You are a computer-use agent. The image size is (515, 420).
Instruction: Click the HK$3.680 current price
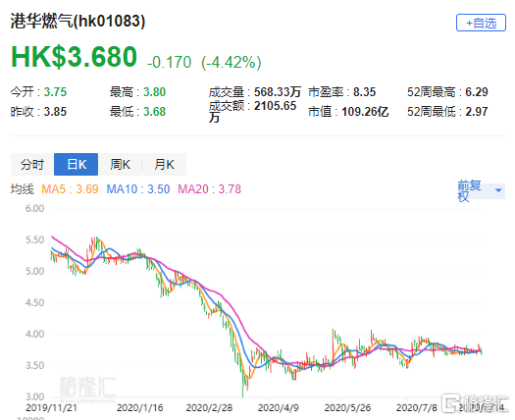74,57
